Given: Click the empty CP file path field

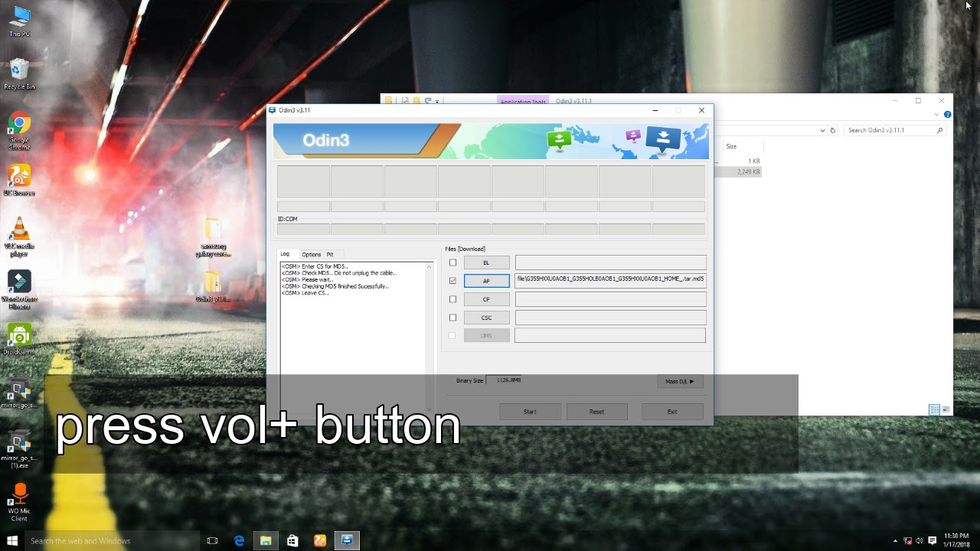Looking at the screenshot, I should 610,298.
